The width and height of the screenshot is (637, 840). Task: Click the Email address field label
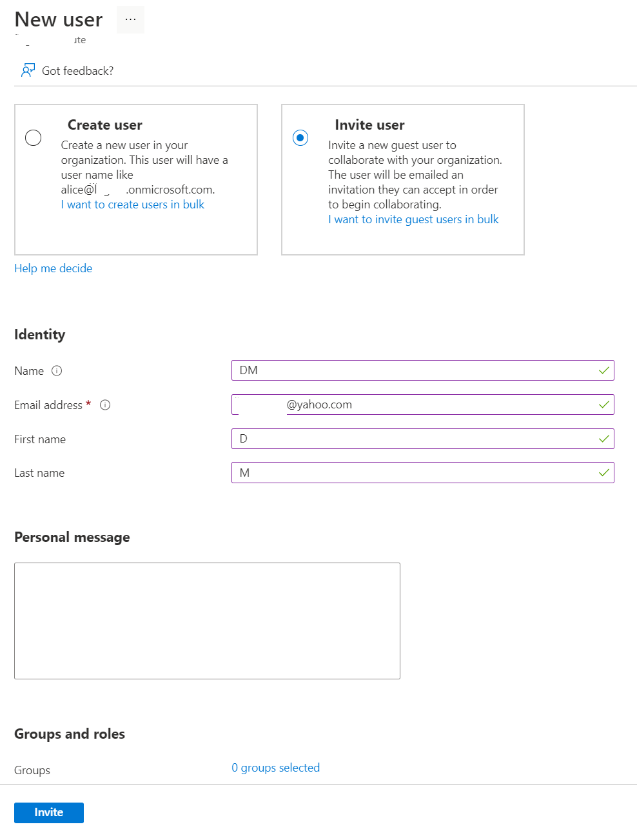coord(48,405)
